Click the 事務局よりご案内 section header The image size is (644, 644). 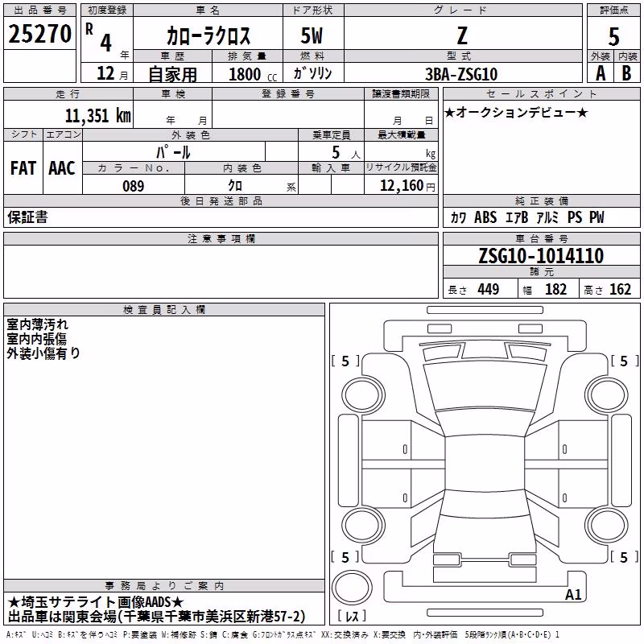coord(164,586)
